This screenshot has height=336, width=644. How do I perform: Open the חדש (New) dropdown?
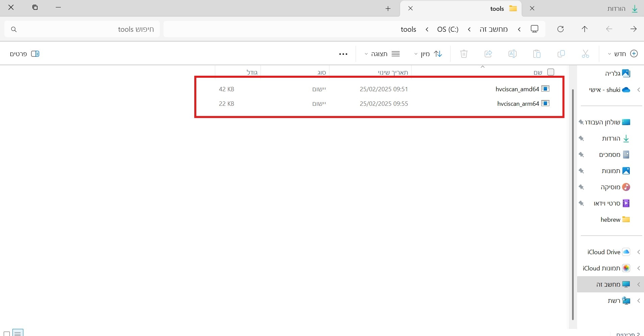click(622, 54)
